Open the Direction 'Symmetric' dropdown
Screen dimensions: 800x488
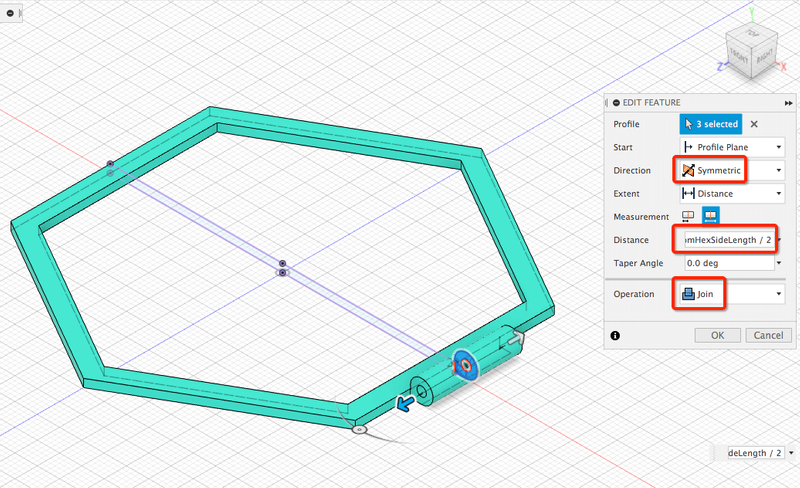pyautogui.click(x=731, y=170)
